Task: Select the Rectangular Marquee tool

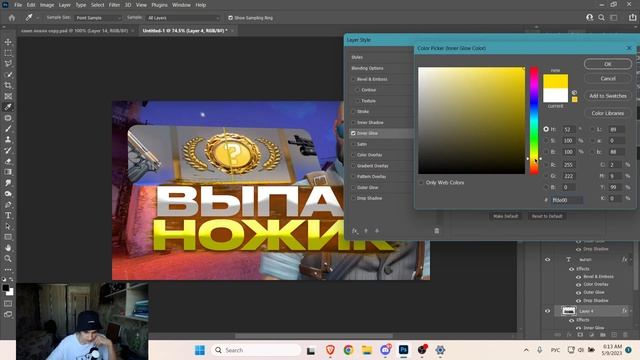Action: point(8,53)
